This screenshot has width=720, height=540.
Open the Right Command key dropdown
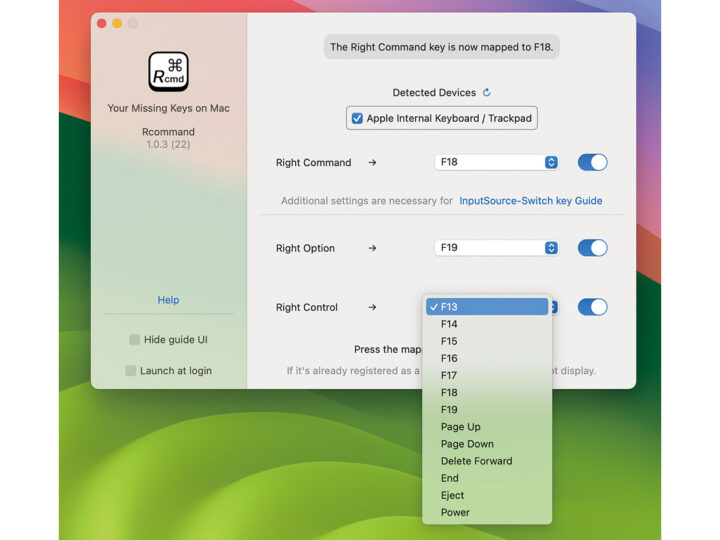(496, 162)
